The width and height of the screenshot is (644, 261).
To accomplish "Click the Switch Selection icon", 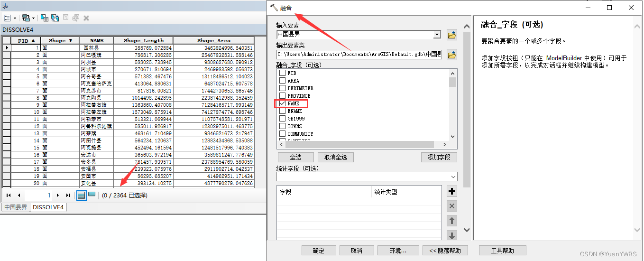I will (x=55, y=18).
